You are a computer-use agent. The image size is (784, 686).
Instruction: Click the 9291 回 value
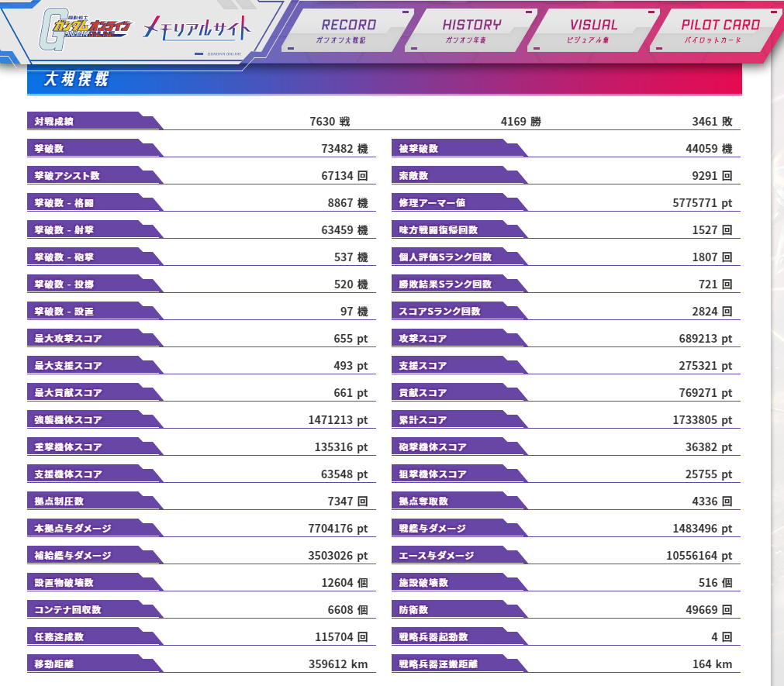pyautogui.click(x=712, y=175)
